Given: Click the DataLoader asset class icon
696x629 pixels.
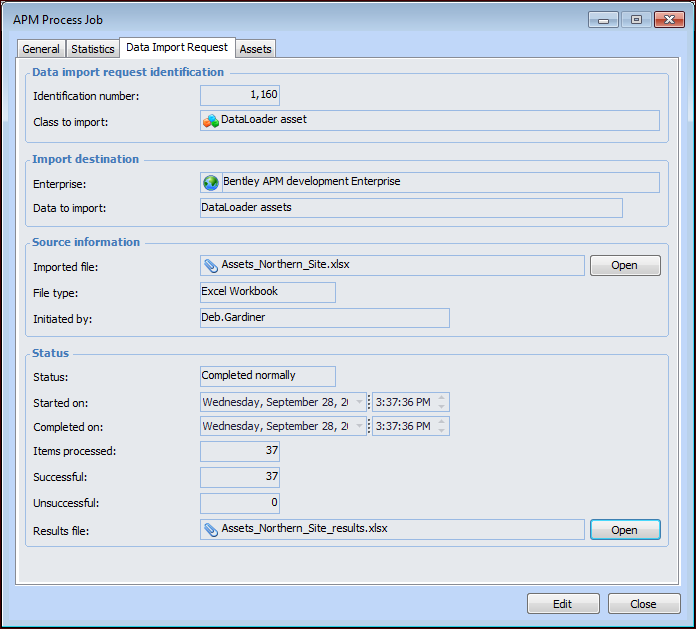Looking at the screenshot, I should coord(211,121).
